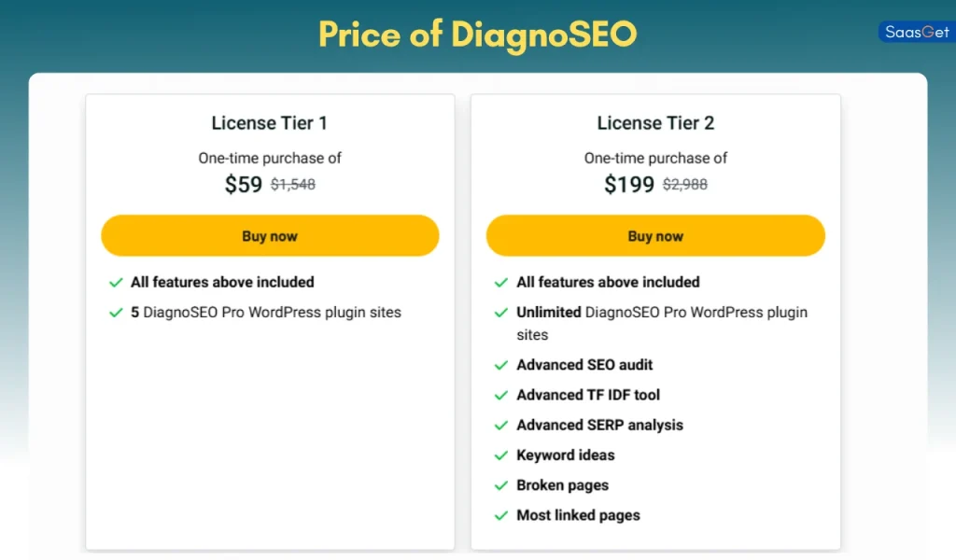The height and width of the screenshot is (560, 956).
Task: Select the License Tier 1 heading
Action: coord(270,122)
